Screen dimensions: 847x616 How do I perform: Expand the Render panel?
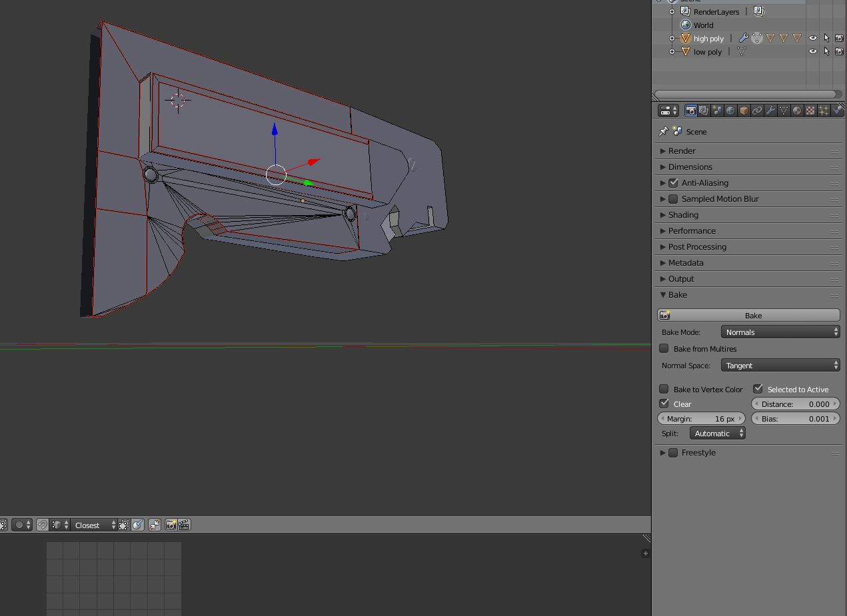682,151
